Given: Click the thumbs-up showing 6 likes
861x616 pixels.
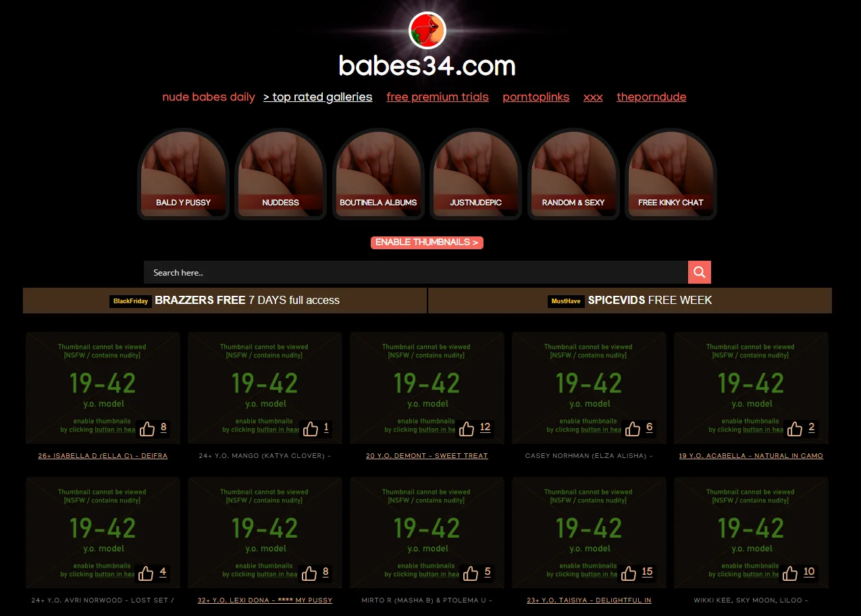Looking at the screenshot, I should pos(633,428).
